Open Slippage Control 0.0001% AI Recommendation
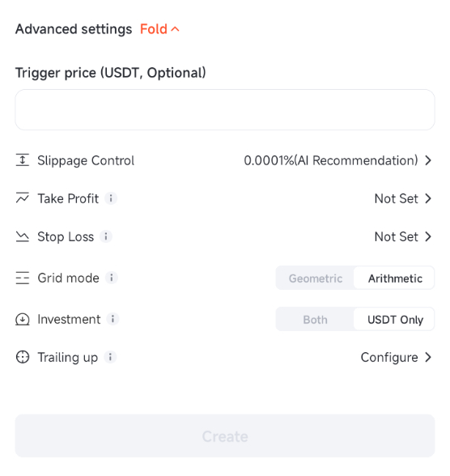Viewport: 450px width, 476px height. click(x=337, y=160)
